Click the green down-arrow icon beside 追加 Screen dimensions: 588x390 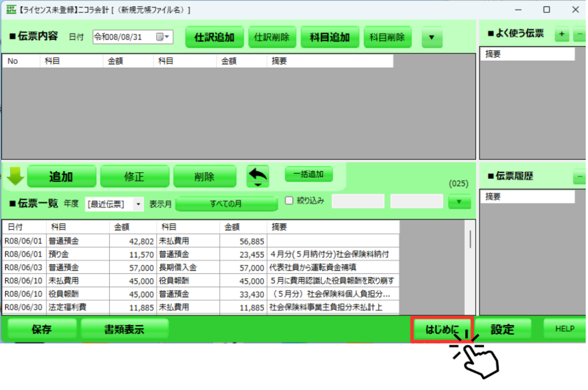tap(16, 176)
